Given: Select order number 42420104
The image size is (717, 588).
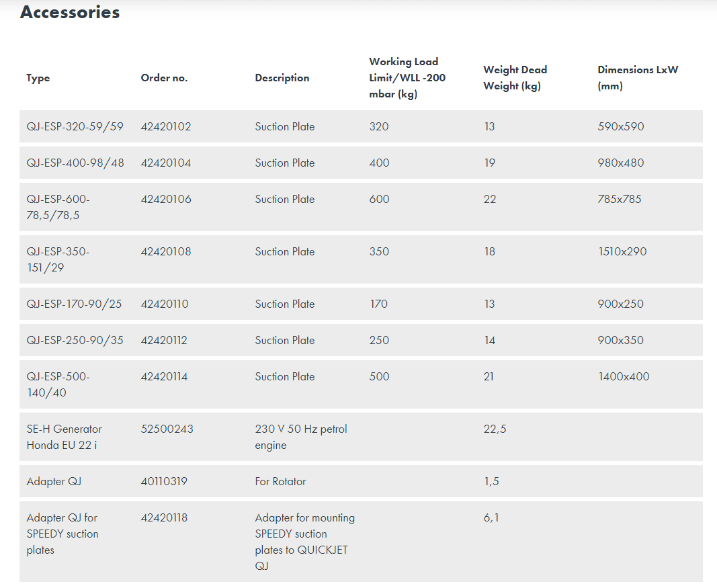Looking at the screenshot, I should click(x=166, y=163).
